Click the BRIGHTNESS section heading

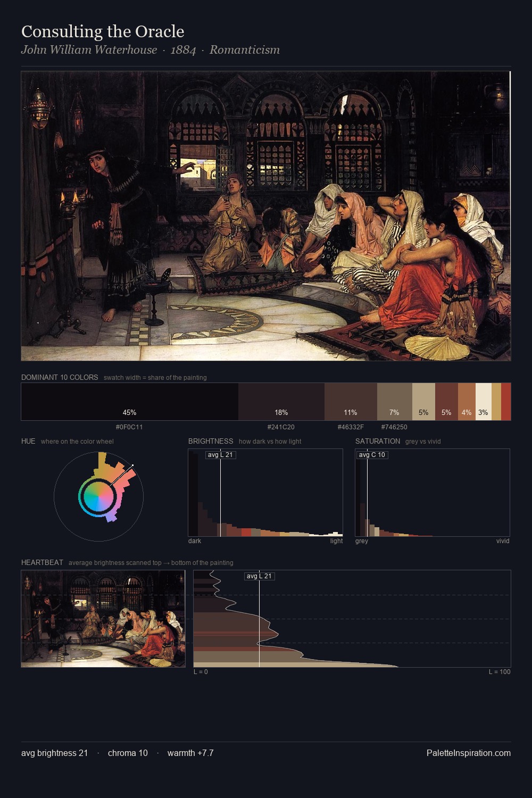pyautogui.click(x=211, y=441)
